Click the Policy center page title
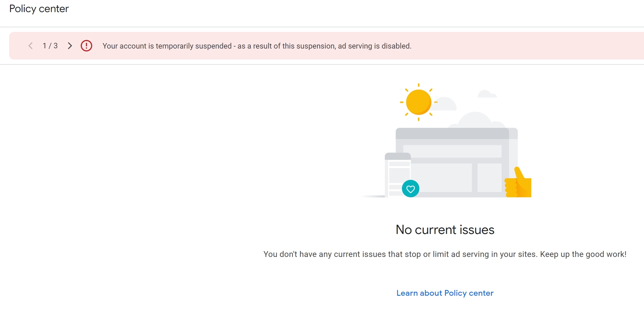This screenshot has width=644, height=315. pos(39,9)
